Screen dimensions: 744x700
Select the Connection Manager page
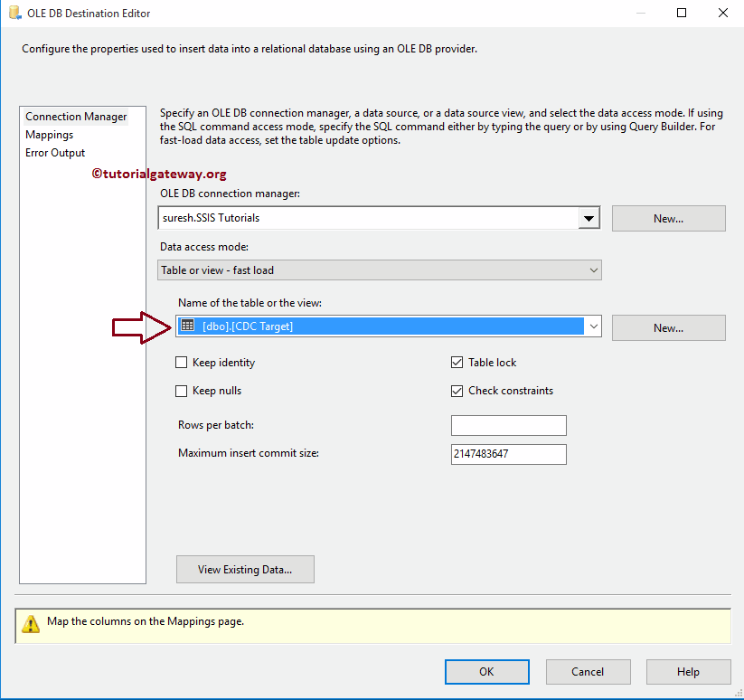(76, 116)
